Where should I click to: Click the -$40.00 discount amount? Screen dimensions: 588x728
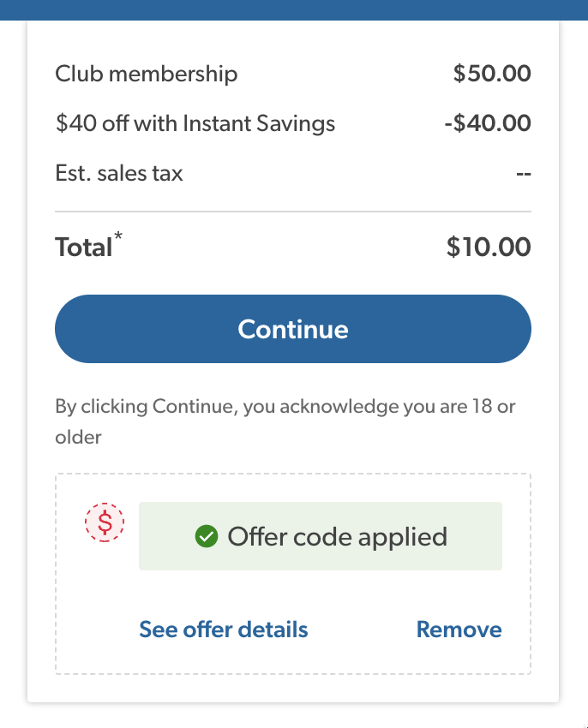(x=488, y=123)
